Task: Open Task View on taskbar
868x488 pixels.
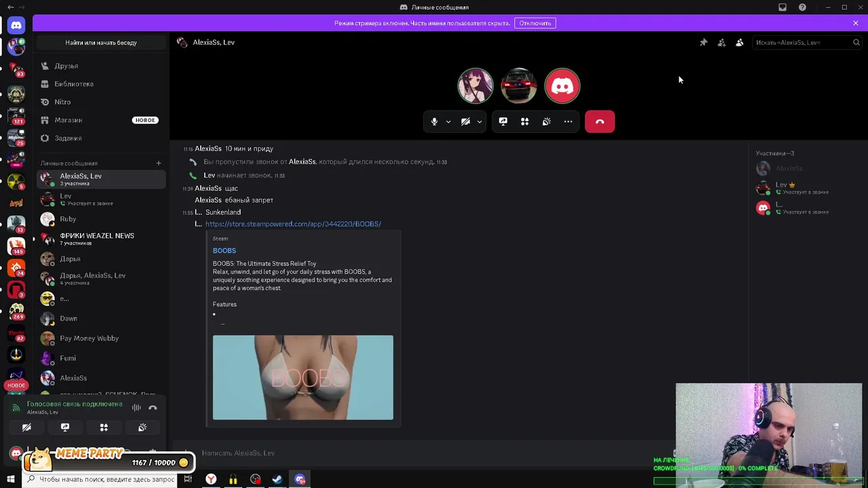Action: point(188,479)
